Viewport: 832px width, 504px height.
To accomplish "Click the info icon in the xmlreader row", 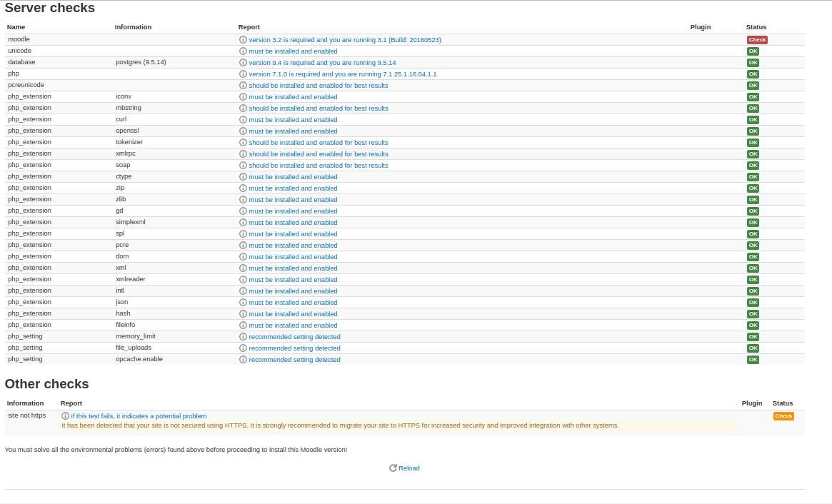I will (x=243, y=280).
